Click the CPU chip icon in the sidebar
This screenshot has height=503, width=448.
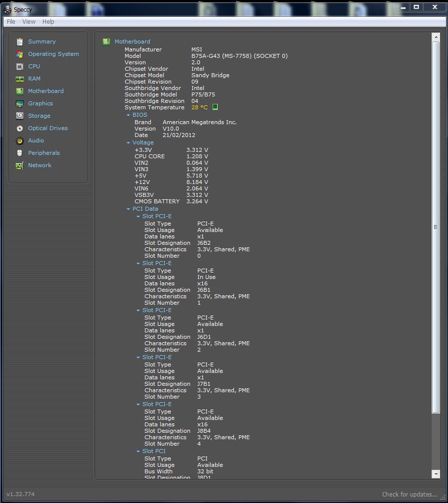[x=20, y=66]
